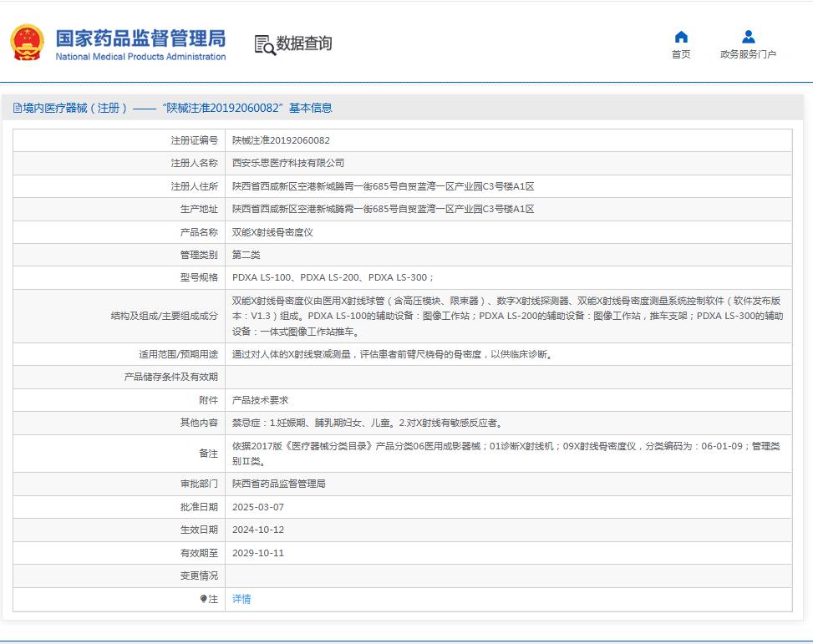The image size is (813, 644).
Task: Click the home icon above 首页
Action: [680, 36]
